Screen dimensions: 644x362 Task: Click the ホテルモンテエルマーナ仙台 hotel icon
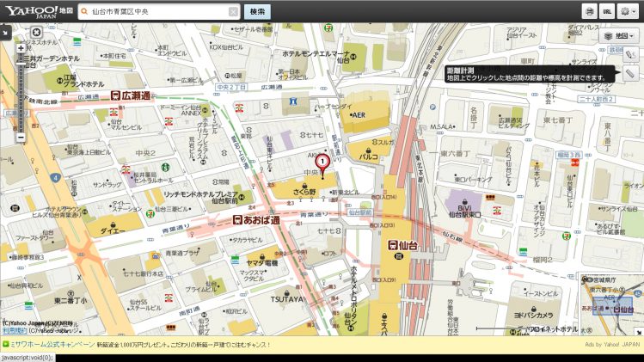[353, 57]
